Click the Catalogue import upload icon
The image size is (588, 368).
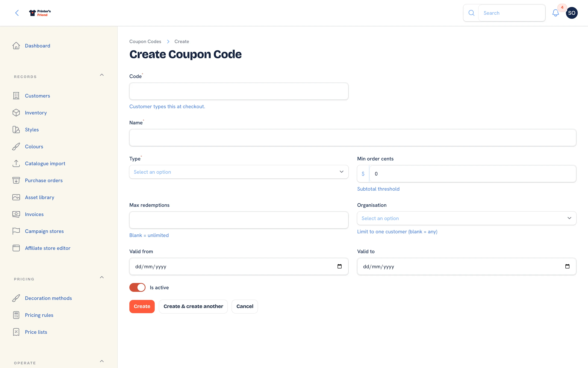16,163
